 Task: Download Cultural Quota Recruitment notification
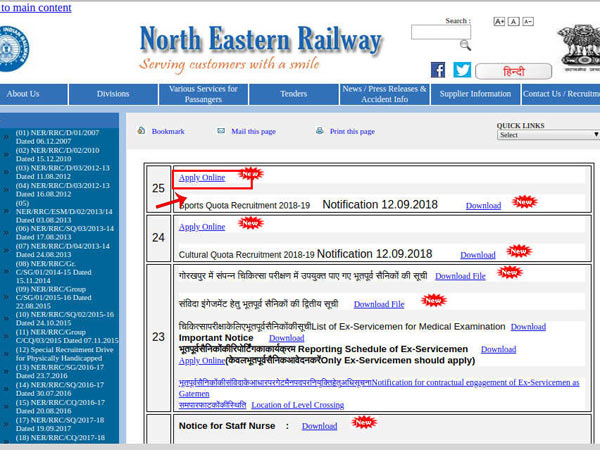478,255
